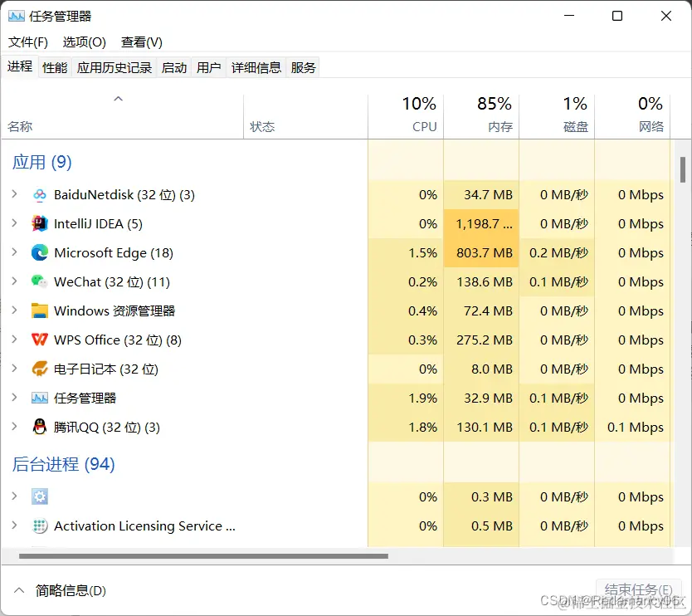Click the unnamed gear process icon
The image size is (692, 616).
pos(39,496)
